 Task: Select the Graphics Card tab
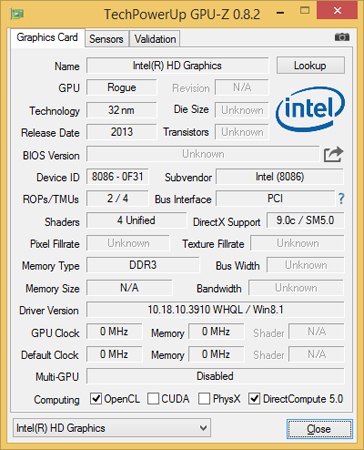(47, 37)
